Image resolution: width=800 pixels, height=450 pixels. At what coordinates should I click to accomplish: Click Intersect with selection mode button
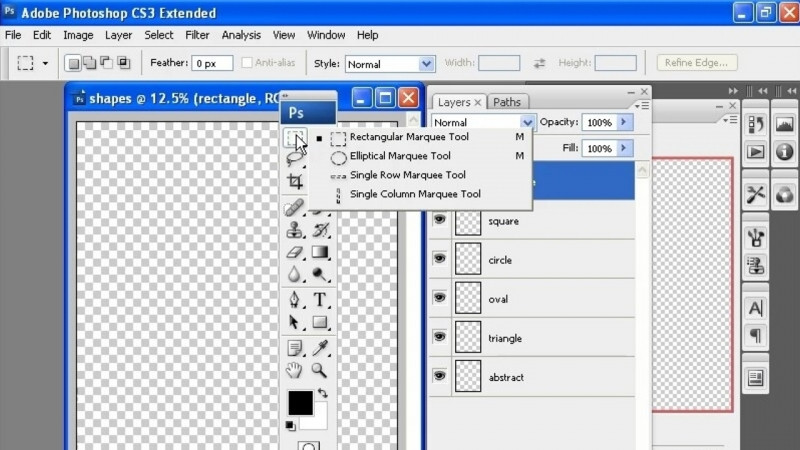[123, 63]
